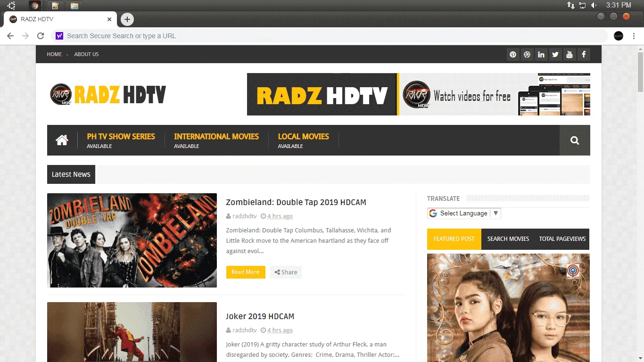Open the Zombieland: Double Tap 2019 HDCAM title
Screen dimensions: 644x362
coord(296,202)
